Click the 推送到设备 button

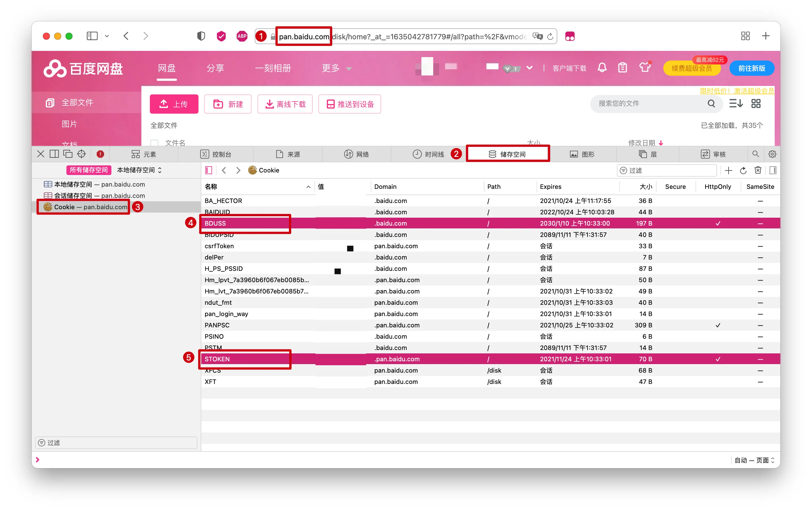tap(350, 104)
